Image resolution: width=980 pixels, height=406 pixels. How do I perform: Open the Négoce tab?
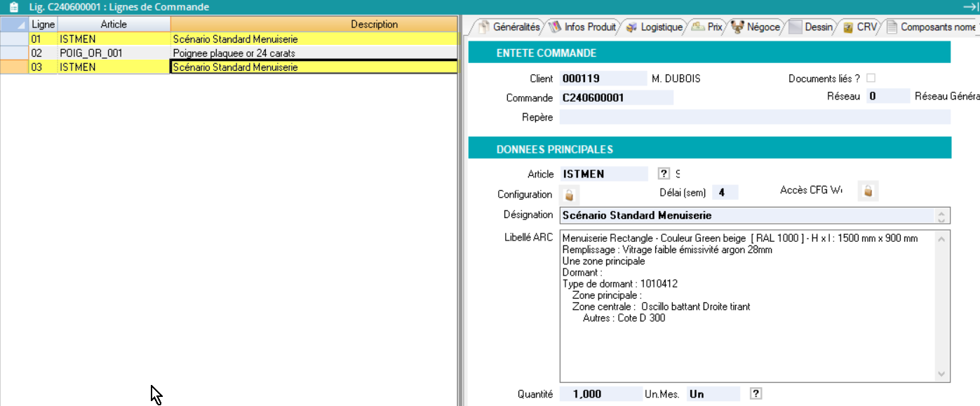click(x=756, y=27)
